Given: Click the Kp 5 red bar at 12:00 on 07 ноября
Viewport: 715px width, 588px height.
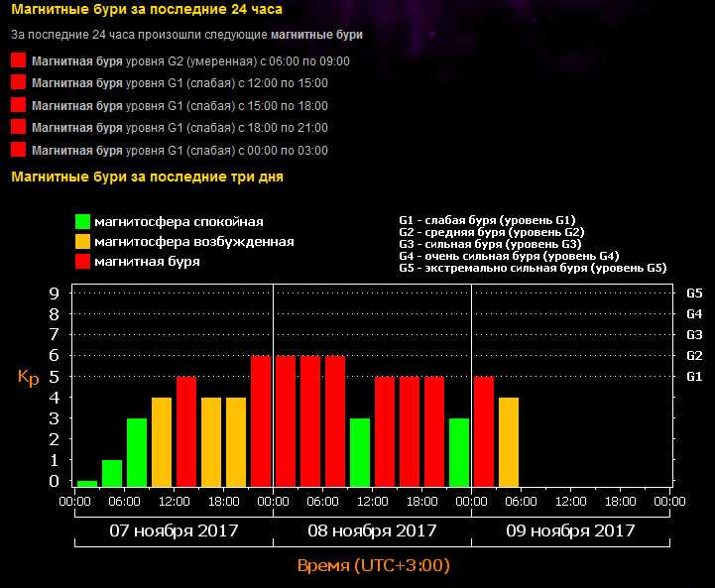Looking at the screenshot, I should pos(186,431).
